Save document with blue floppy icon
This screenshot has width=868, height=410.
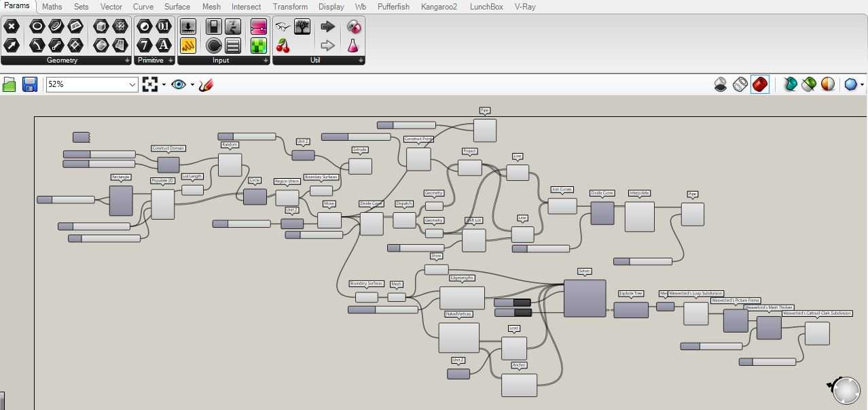click(x=30, y=84)
